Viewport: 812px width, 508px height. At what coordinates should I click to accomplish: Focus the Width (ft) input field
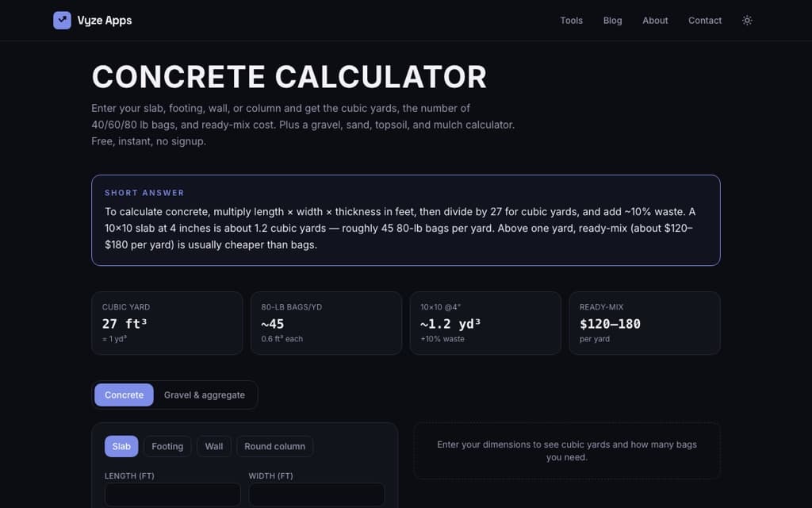[x=316, y=495]
